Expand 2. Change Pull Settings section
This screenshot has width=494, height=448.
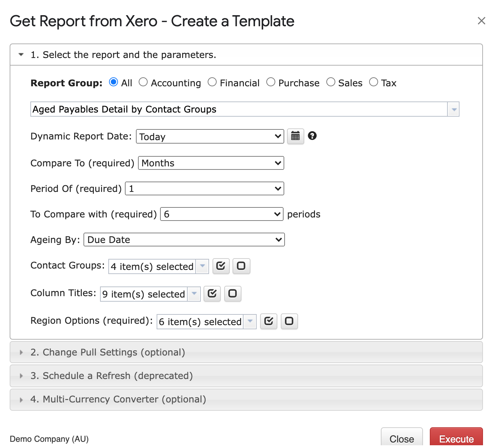coord(246,352)
